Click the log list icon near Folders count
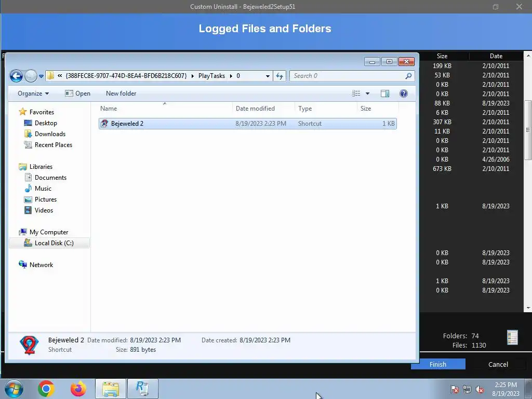532x399 pixels. 512,338
